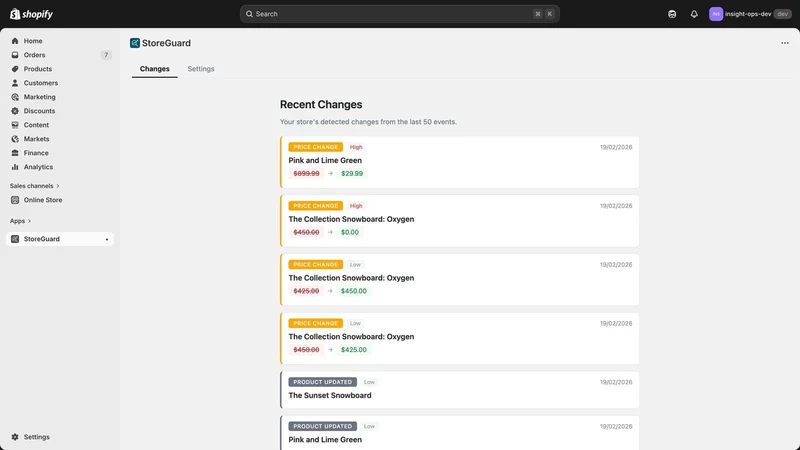Screen dimensions: 800x450
Task: Open Markets in the sidebar
Action: [60, 139]
